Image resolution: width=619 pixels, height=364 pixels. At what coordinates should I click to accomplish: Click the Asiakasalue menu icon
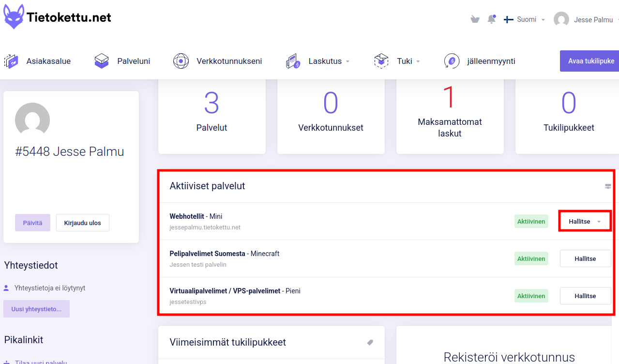pyautogui.click(x=11, y=61)
